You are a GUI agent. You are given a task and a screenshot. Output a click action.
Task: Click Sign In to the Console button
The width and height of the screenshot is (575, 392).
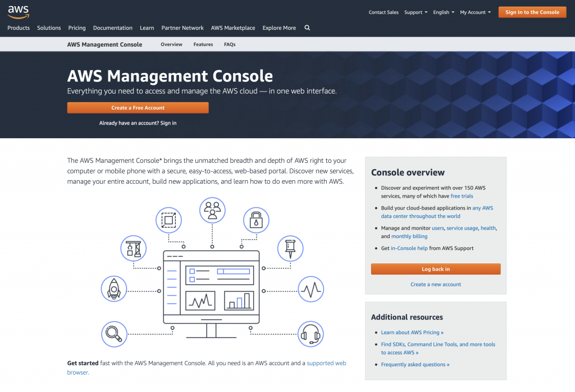point(532,12)
